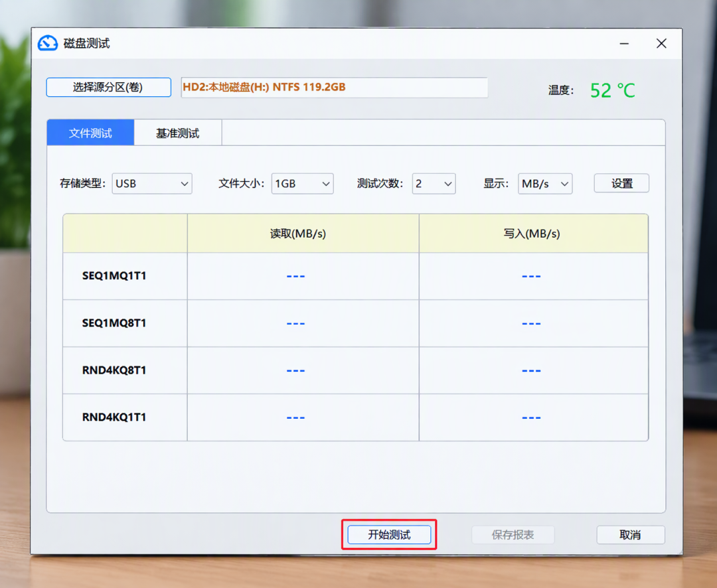
Task: Switch to the 文件测试 tab
Action: click(90, 133)
